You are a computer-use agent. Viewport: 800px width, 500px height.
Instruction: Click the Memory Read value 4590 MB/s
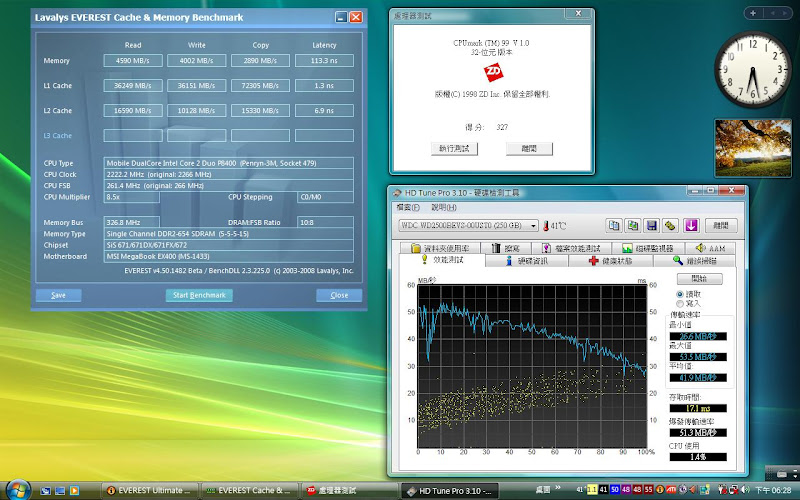(x=133, y=61)
